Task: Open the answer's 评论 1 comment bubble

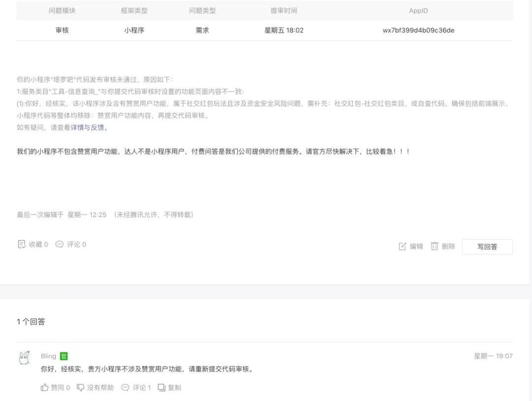Action: pos(125,387)
